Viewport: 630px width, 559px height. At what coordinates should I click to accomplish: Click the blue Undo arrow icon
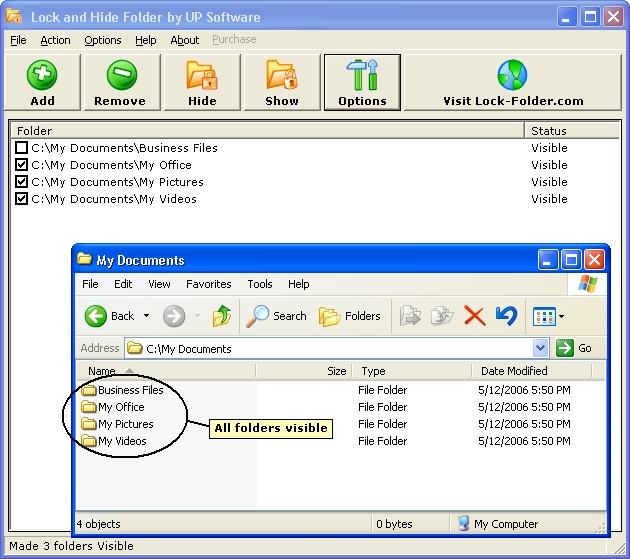coord(506,315)
